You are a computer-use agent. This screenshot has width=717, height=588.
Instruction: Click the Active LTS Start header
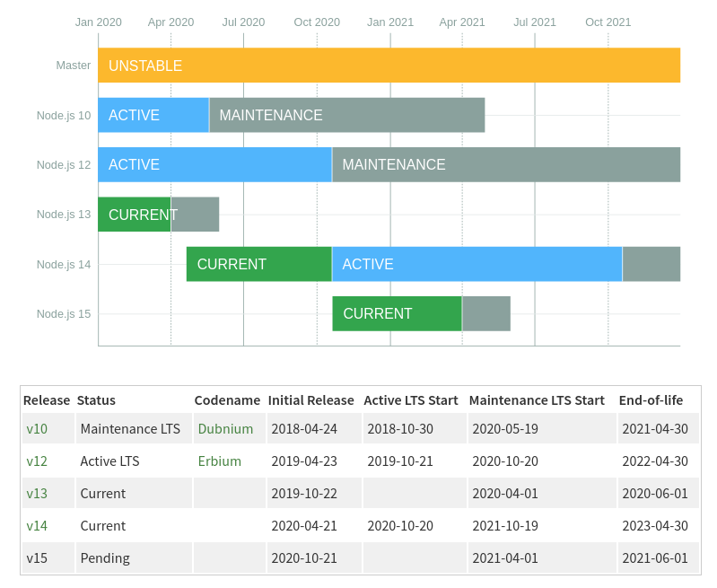[411, 400]
